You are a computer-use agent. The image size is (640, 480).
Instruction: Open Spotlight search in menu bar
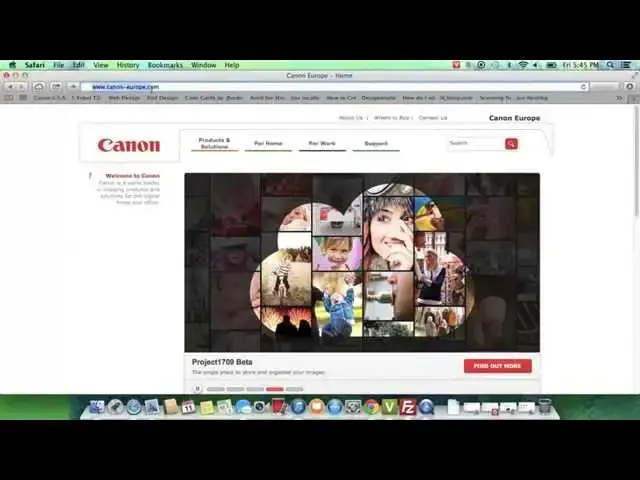[x=610, y=65]
